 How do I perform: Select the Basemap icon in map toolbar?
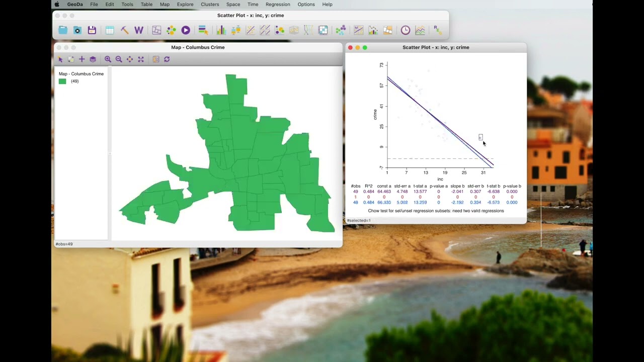point(156,59)
